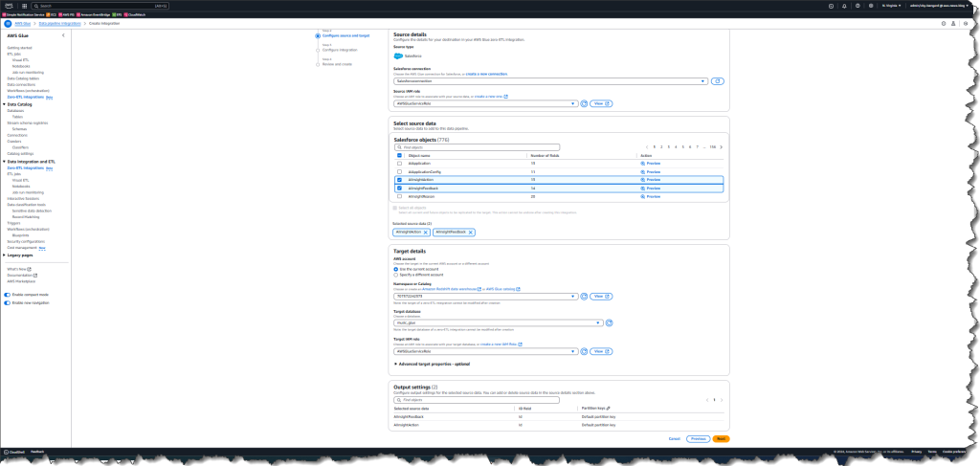Viewport: 980px width, 466px height.
Task: Open Triggers in the sidebar
Action: [13, 223]
